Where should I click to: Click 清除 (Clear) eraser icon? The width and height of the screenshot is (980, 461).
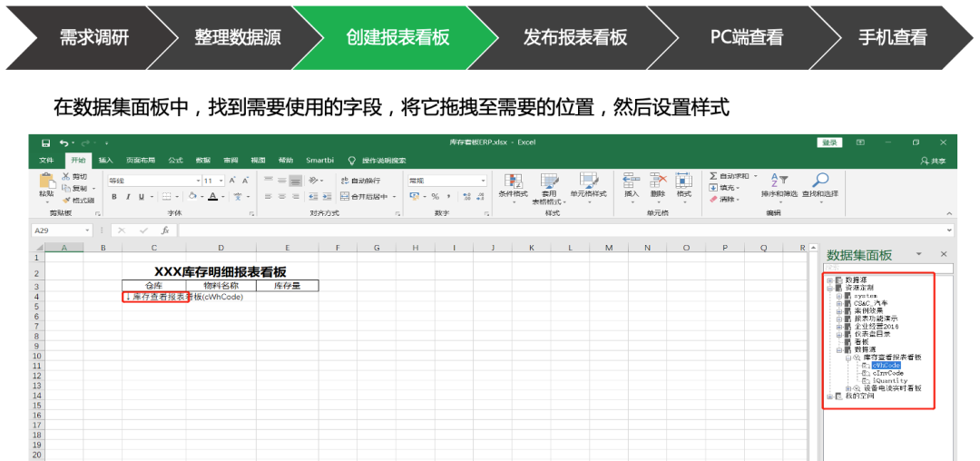(713, 200)
